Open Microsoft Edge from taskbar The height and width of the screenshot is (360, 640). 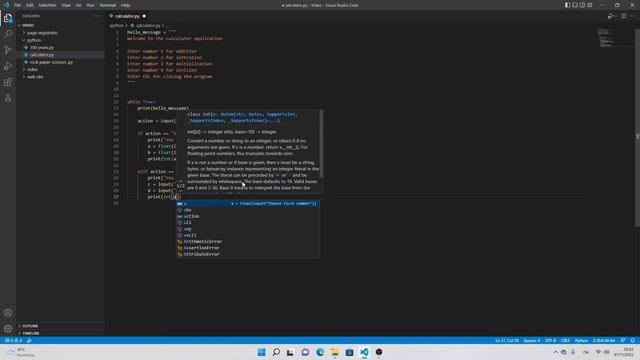coord(320,352)
